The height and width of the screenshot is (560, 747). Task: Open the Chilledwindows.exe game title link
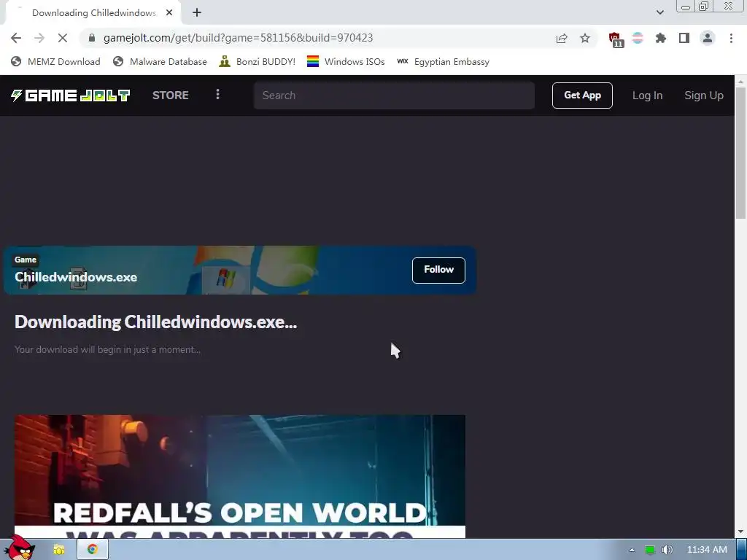pyautogui.click(x=76, y=277)
